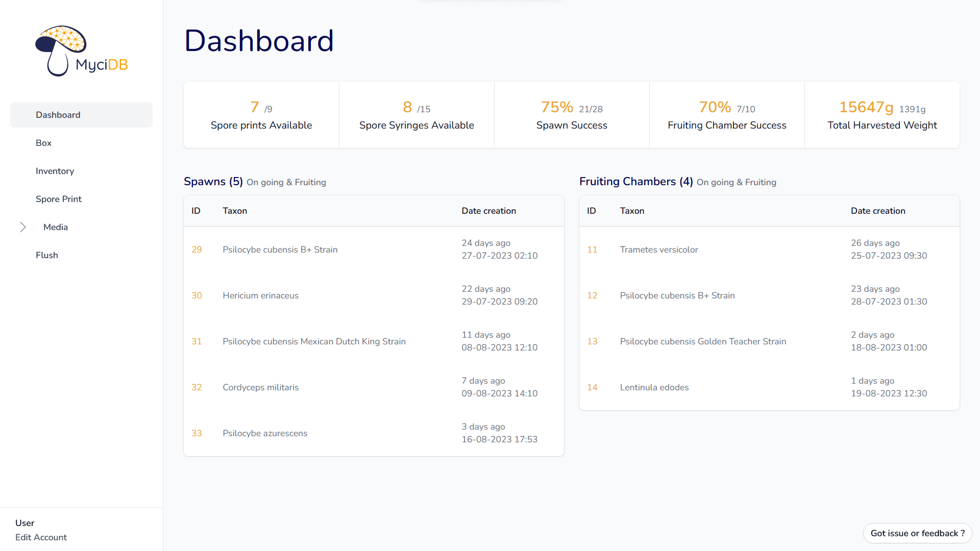
Task: Open spawn ID 30 Hericium erinaceus
Action: click(197, 295)
